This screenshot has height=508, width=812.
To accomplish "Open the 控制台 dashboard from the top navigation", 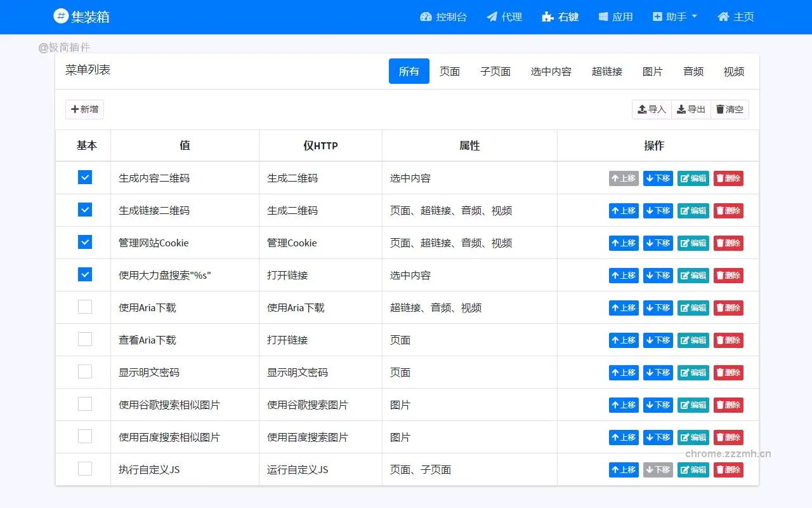I will pyautogui.click(x=425, y=17).
